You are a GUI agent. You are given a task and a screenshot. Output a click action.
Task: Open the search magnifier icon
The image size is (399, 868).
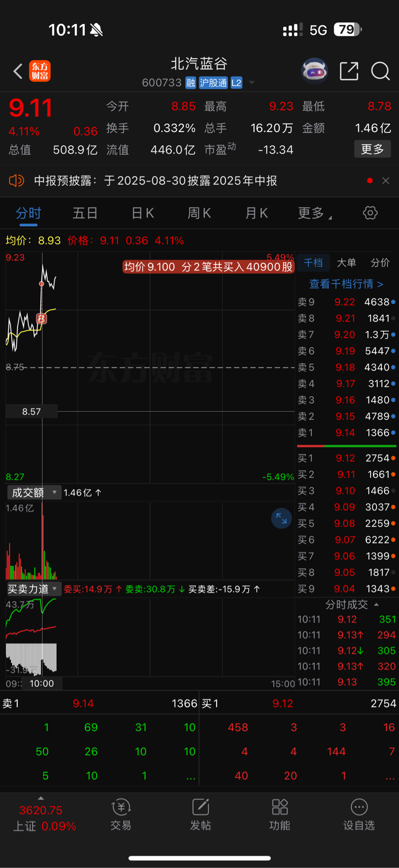click(380, 71)
